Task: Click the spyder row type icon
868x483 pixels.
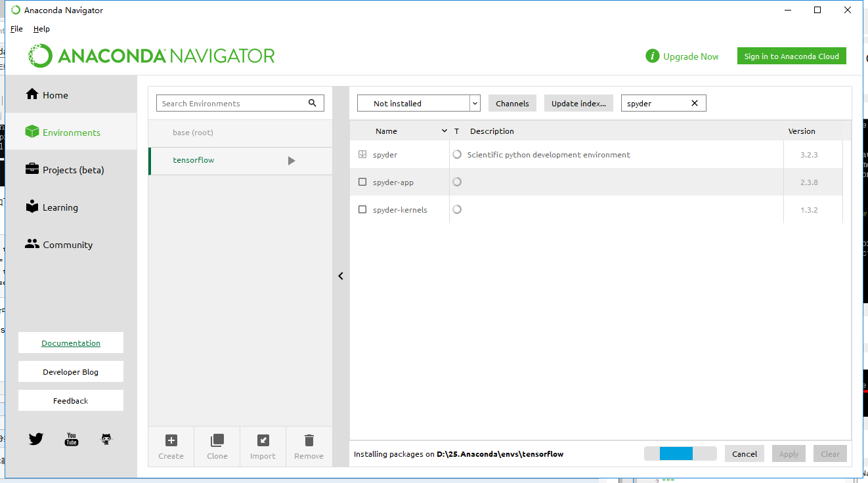Action: click(457, 155)
